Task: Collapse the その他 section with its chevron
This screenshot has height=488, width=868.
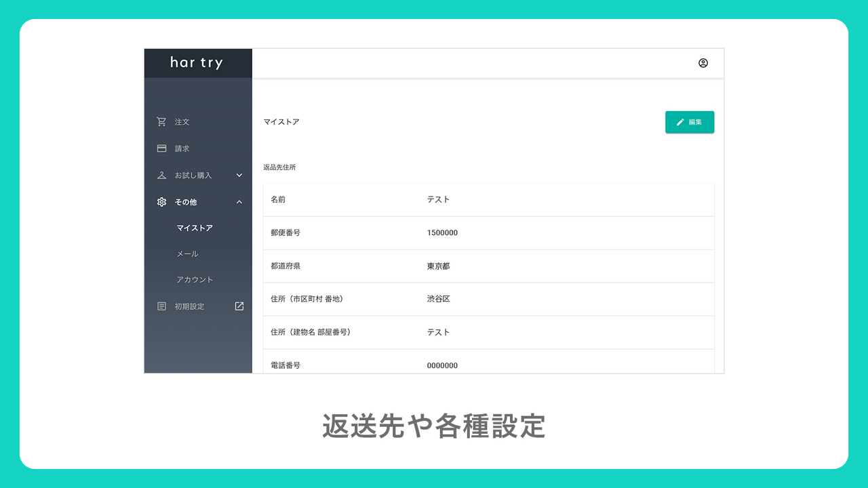Action: tap(239, 202)
